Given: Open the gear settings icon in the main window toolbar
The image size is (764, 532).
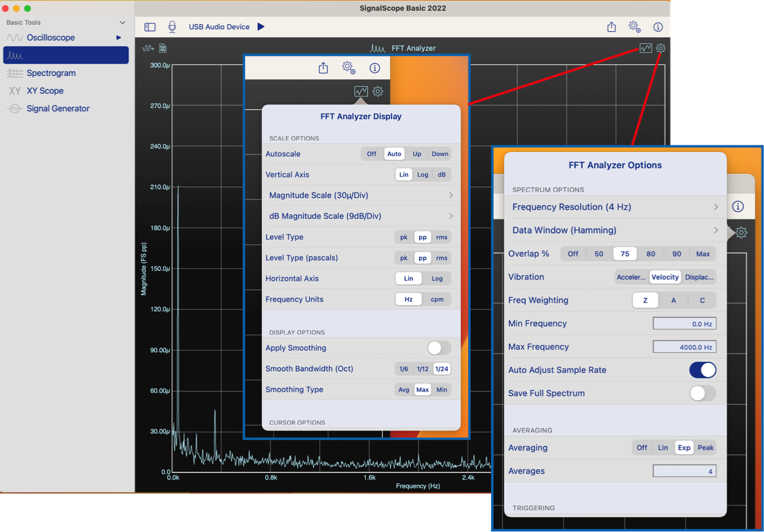Looking at the screenshot, I should (635, 27).
